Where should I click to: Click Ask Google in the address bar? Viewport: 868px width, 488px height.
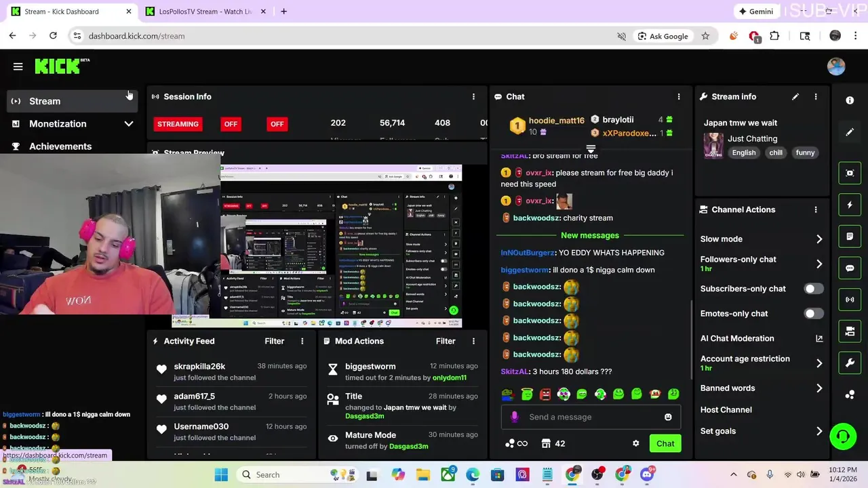pyautogui.click(x=663, y=36)
